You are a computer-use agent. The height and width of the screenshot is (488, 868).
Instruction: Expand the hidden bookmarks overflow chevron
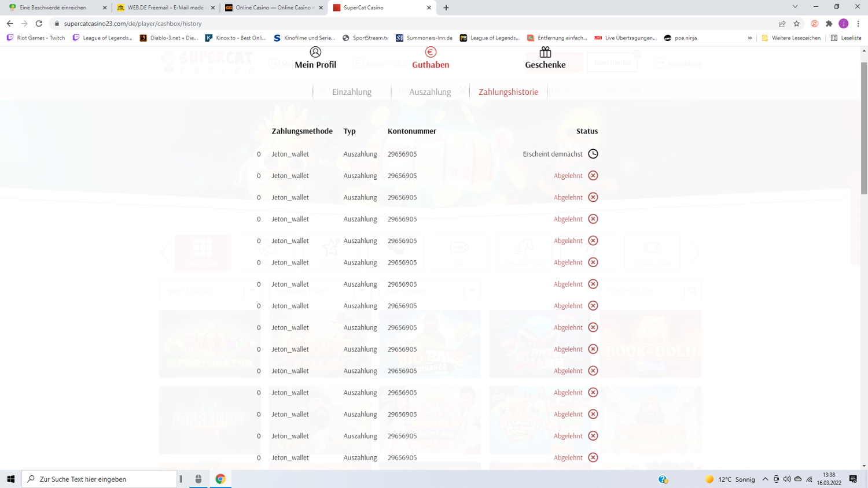coord(750,38)
